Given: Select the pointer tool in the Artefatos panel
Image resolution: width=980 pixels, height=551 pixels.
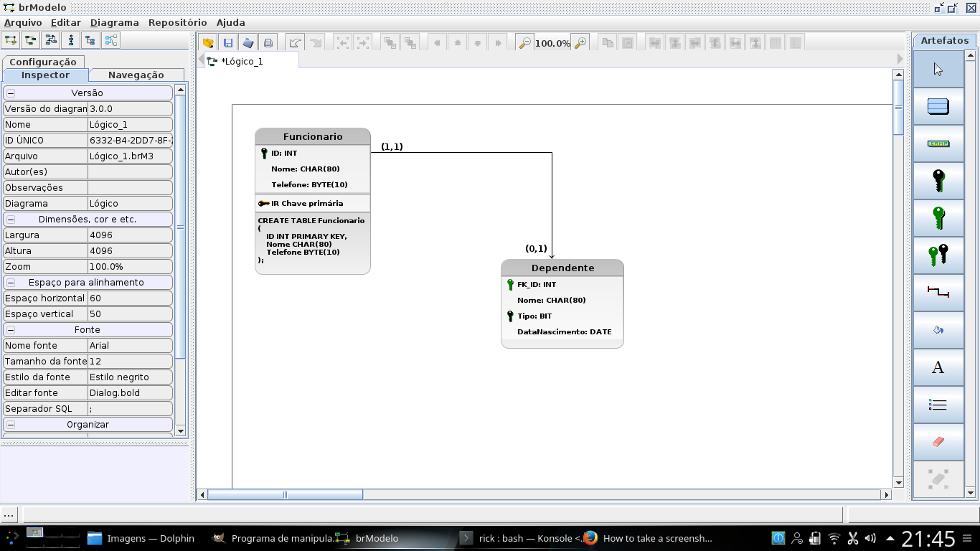Looking at the screenshot, I should (938, 68).
